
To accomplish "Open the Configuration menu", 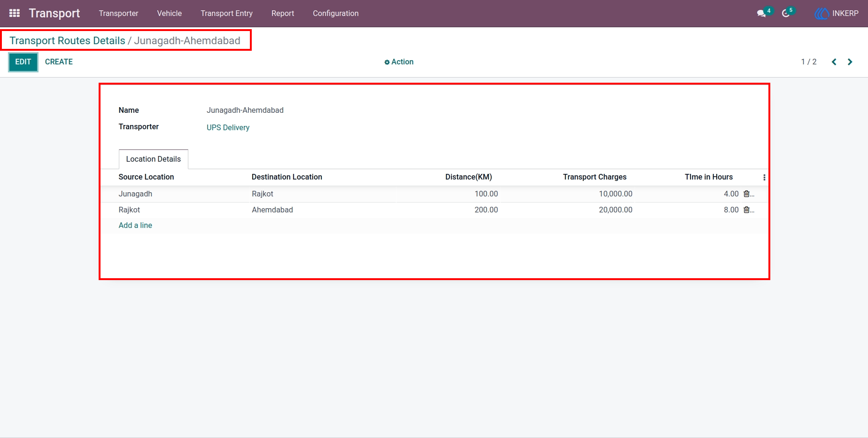I will pyautogui.click(x=336, y=14).
